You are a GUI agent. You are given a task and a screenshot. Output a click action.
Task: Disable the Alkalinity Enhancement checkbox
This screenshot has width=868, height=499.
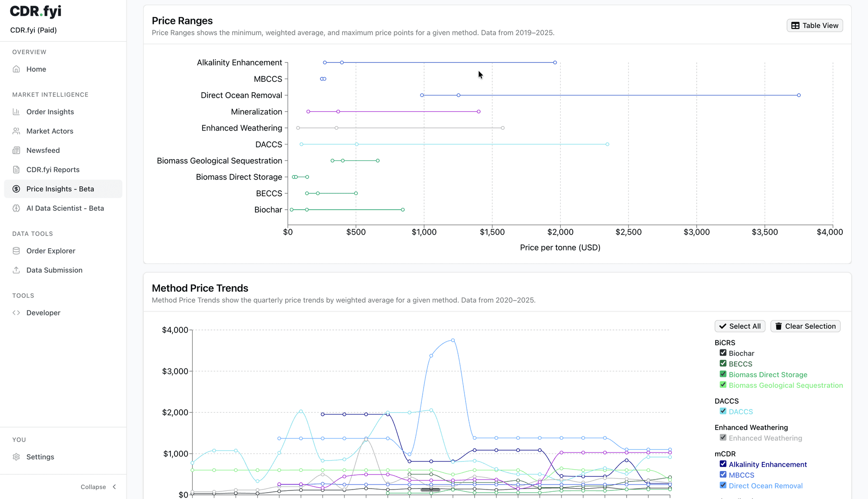(x=723, y=464)
